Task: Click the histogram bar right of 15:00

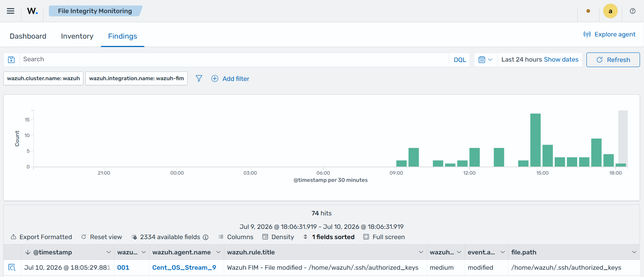Action: tap(548, 156)
